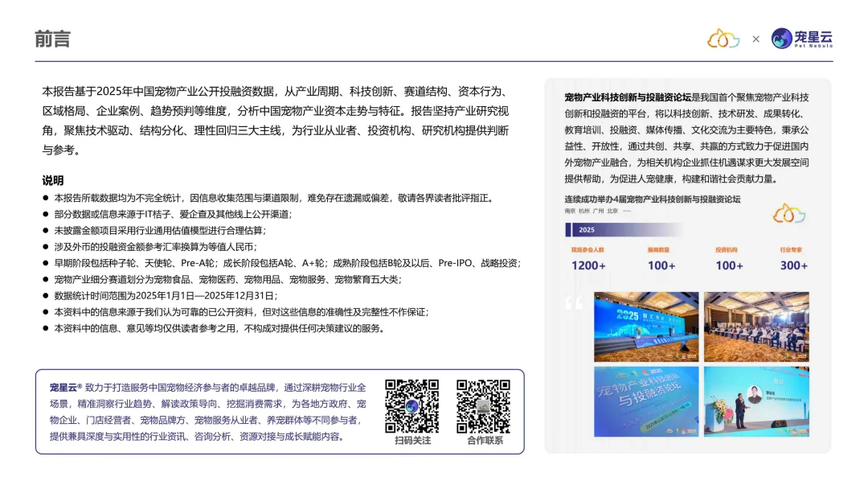Click the 2025 purple year banner

tap(624, 230)
